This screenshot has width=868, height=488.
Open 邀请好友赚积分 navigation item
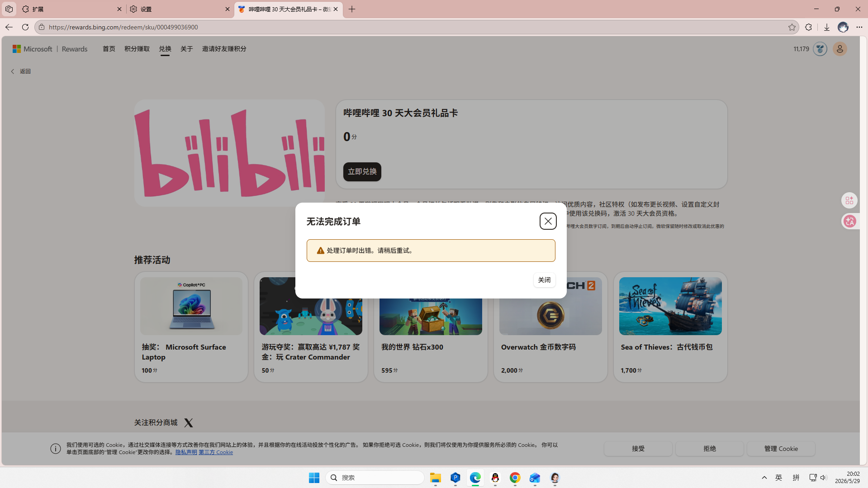[x=224, y=49]
